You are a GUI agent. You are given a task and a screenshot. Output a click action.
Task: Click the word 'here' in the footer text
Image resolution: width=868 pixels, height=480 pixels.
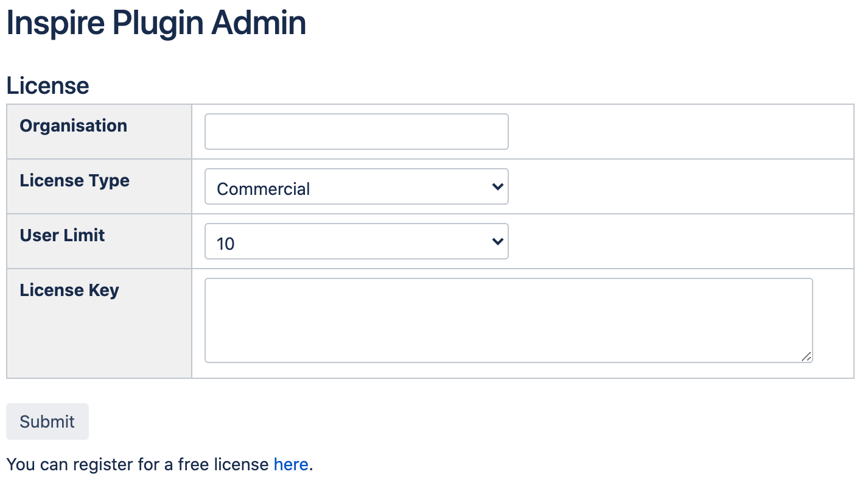click(290, 464)
